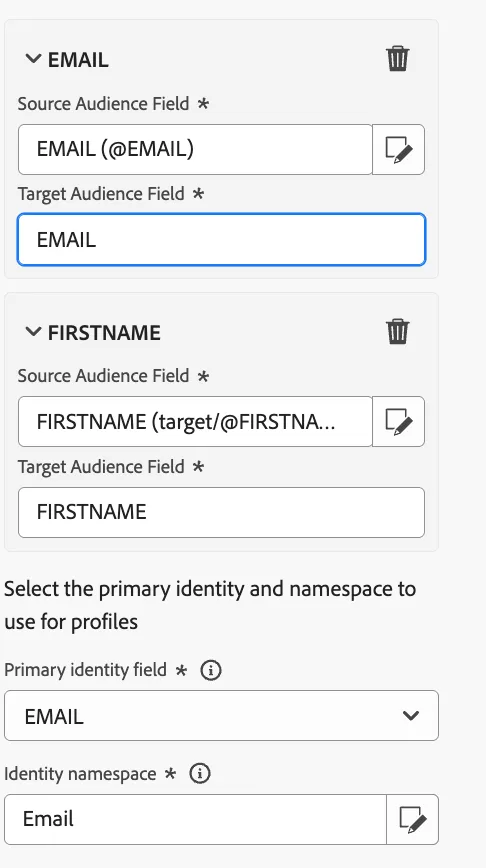Screen dimensions: 486x868
Task: Open the Identity namespace picker icon
Action: tap(412, 820)
